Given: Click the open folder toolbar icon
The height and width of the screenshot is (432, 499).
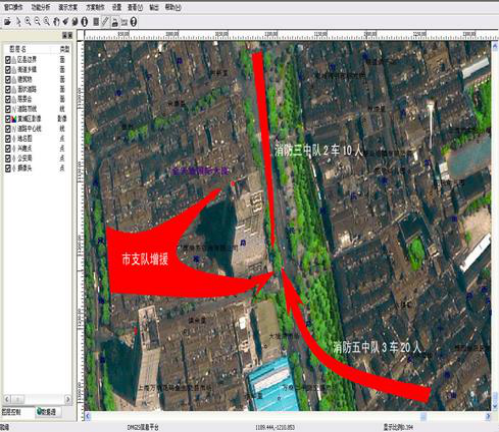Looking at the screenshot, I should [x=7, y=22].
